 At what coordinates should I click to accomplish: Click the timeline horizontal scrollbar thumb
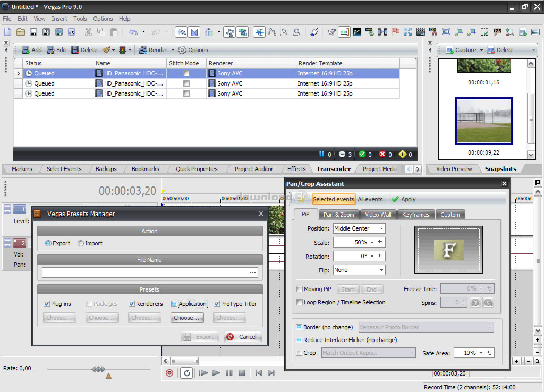pos(184,361)
